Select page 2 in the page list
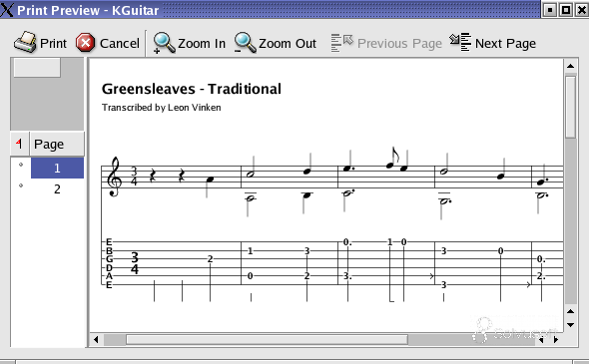Screen dimensions: 589x364 (57, 188)
